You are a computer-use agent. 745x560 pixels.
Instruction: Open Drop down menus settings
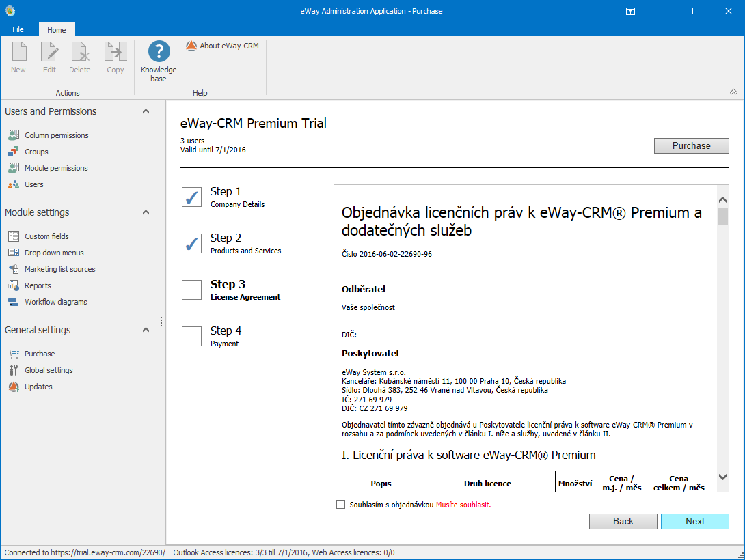click(x=46, y=253)
